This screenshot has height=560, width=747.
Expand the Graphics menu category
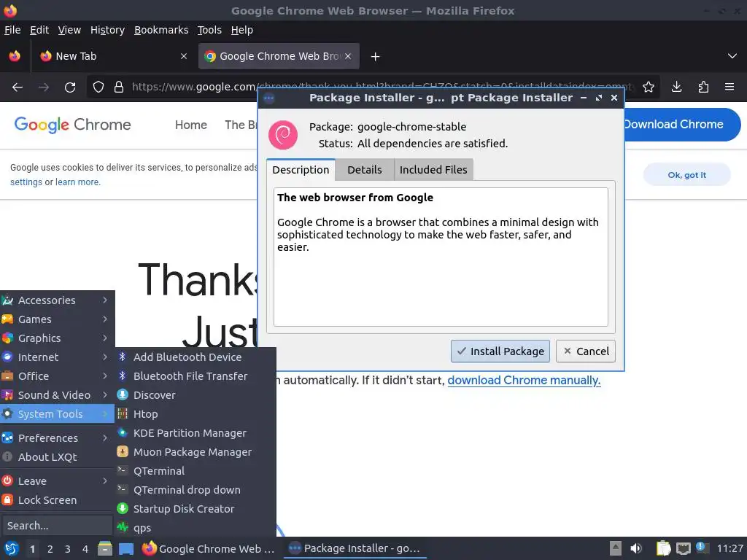[57, 338]
